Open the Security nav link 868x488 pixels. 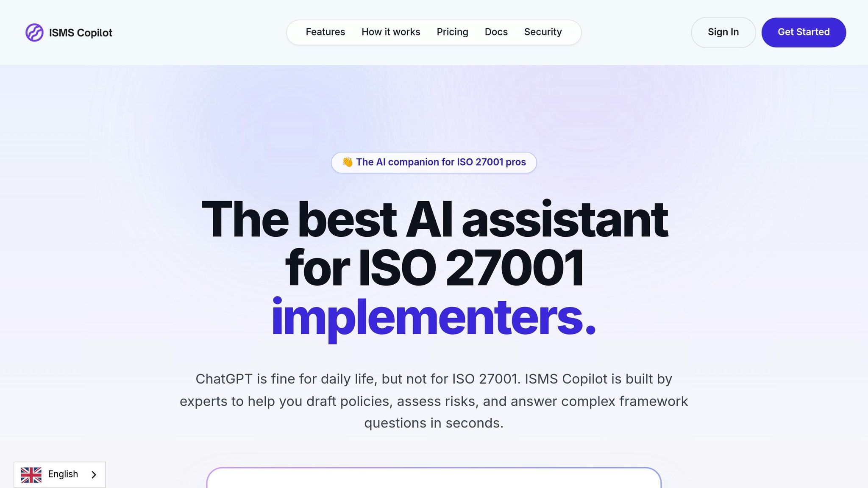click(542, 32)
